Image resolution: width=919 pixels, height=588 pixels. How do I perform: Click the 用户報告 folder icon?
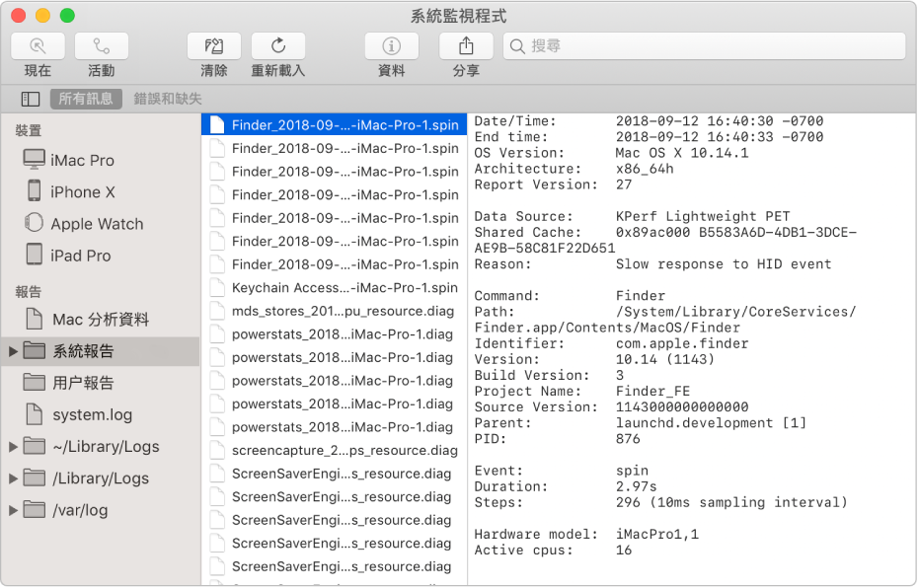34,383
